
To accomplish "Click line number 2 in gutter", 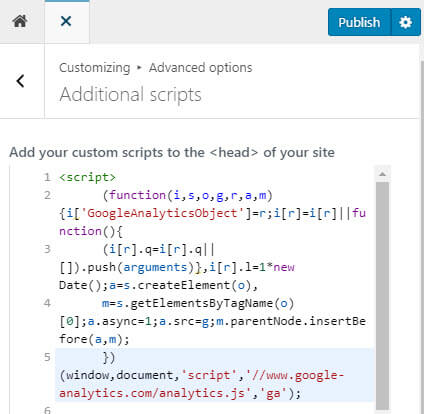I will 47,195.
